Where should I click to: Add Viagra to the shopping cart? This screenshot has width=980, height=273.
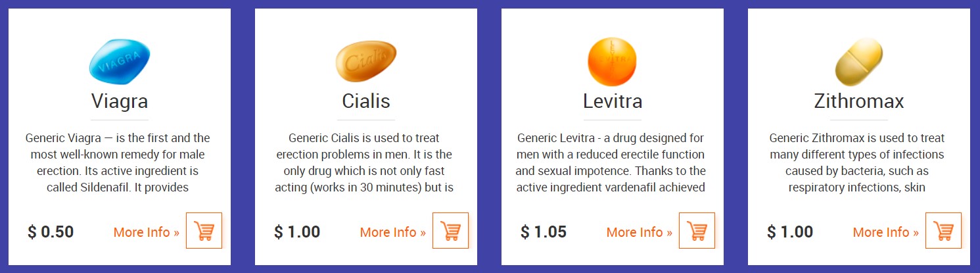pos(204,231)
